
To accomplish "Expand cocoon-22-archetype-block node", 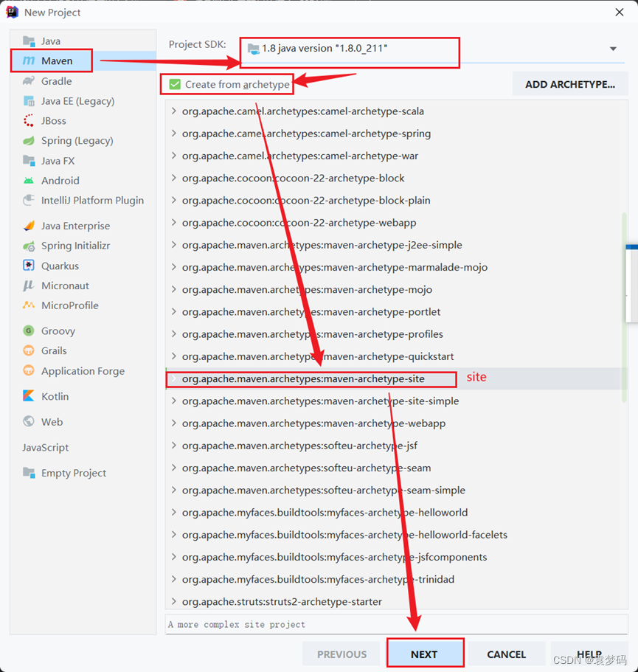I will (x=173, y=178).
